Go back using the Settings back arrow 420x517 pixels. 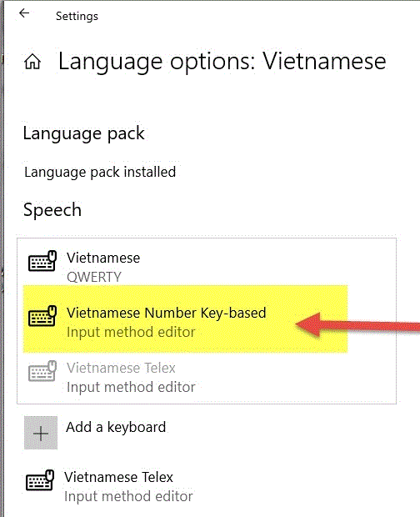pyautogui.click(x=24, y=13)
